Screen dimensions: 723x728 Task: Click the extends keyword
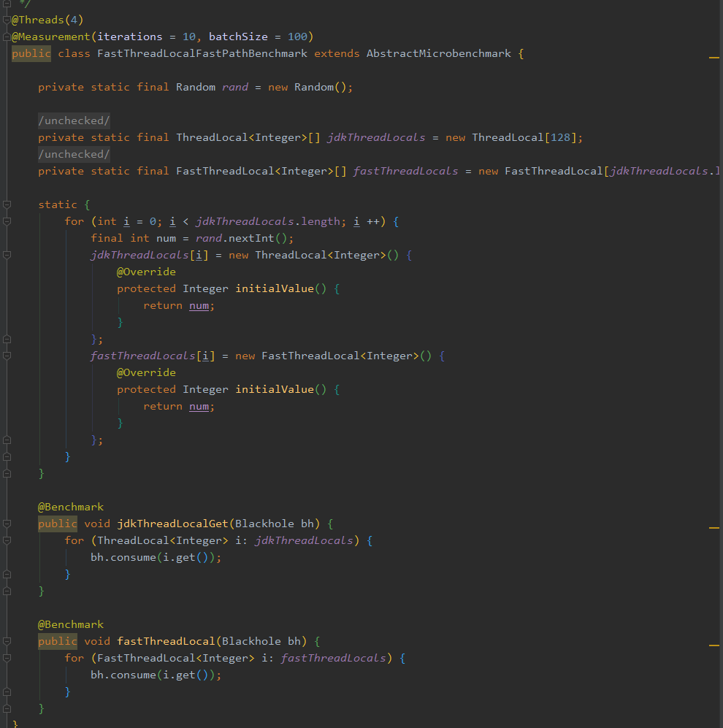(x=337, y=53)
